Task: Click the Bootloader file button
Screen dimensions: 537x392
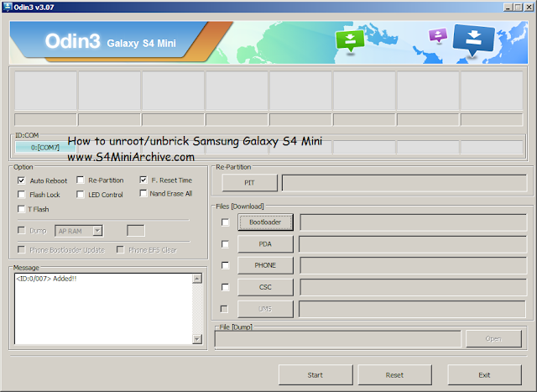Action: click(265, 222)
